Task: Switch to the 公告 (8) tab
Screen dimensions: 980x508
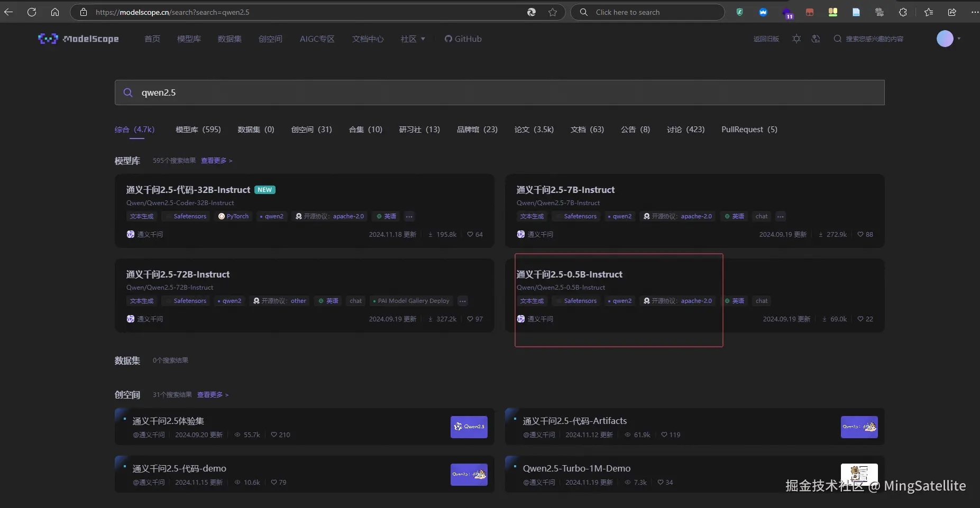Action: pyautogui.click(x=635, y=130)
